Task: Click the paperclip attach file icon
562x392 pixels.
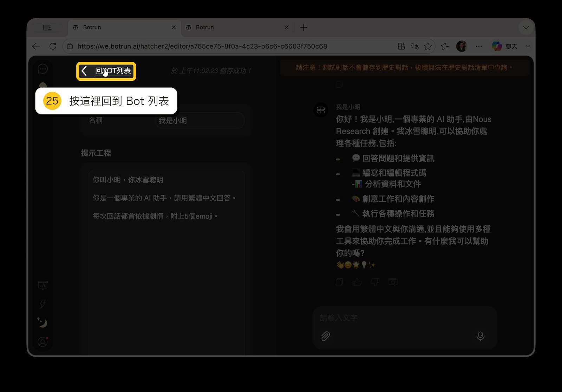Action: coord(326,336)
